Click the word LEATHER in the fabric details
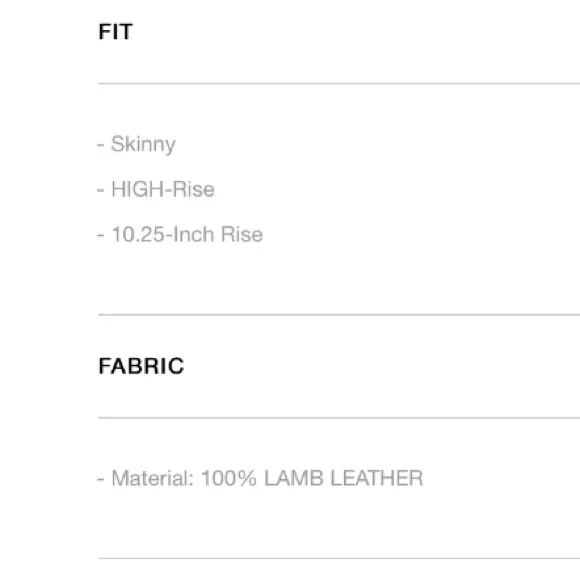 377,478
